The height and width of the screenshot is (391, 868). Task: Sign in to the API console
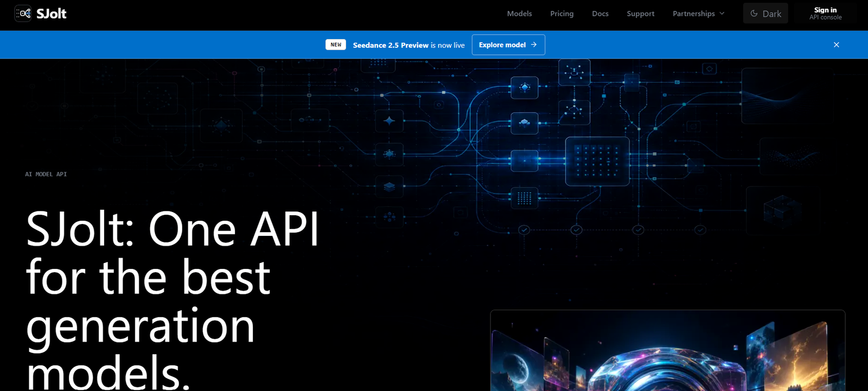coord(825,14)
